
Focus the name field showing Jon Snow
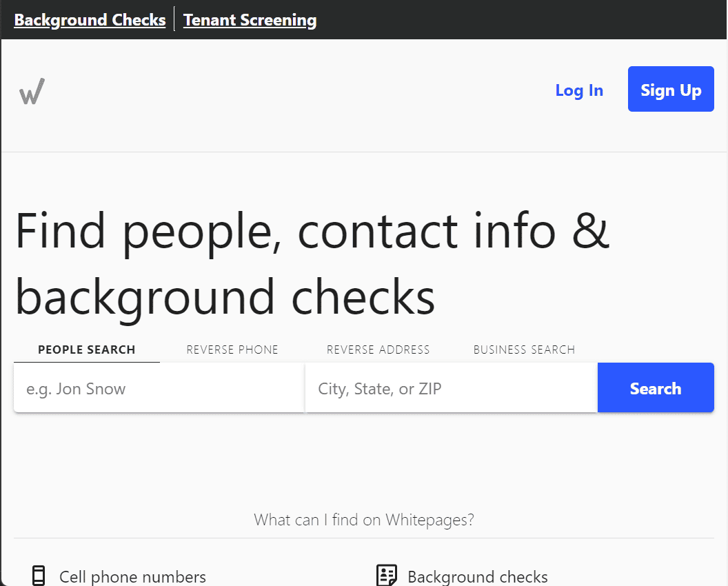[x=159, y=387]
